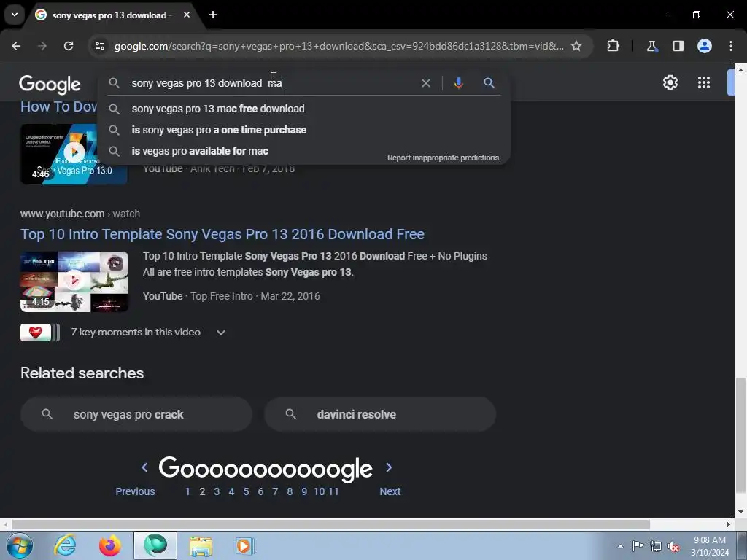The image size is (747, 560).
Task: Search related davinci resolve
Action: [380, 414]
